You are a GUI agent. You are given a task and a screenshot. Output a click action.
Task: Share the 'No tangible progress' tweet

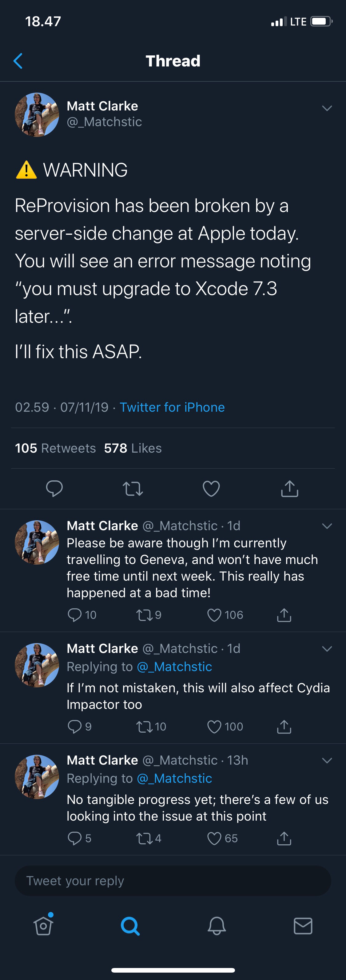[284, 838]
